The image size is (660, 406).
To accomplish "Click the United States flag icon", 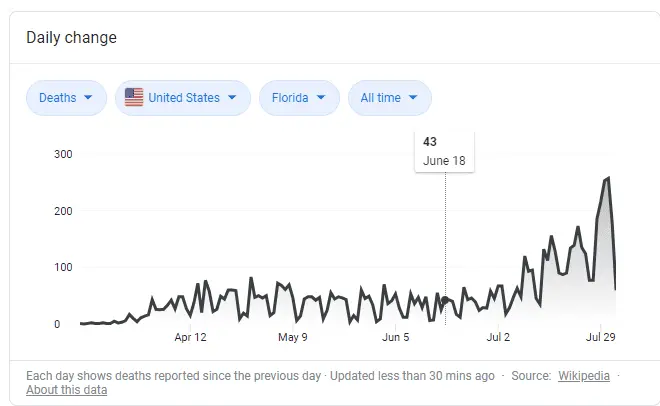I will pyautogui.click(x=134, y=97).
